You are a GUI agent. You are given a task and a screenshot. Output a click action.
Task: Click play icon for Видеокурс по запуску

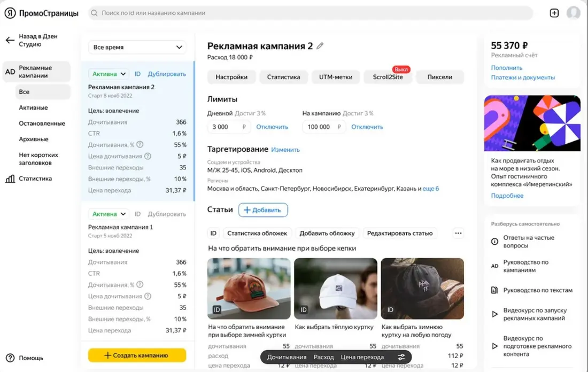point(494,314)
